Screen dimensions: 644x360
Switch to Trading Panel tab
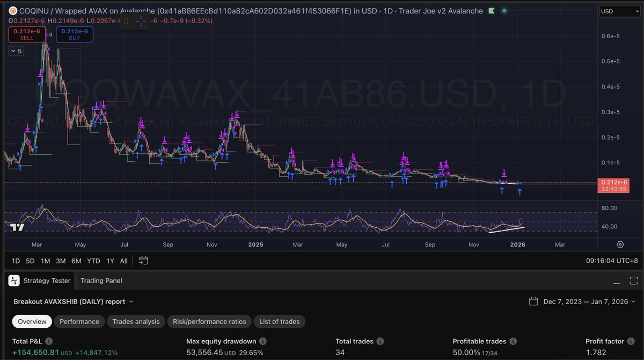click(101, 280)
